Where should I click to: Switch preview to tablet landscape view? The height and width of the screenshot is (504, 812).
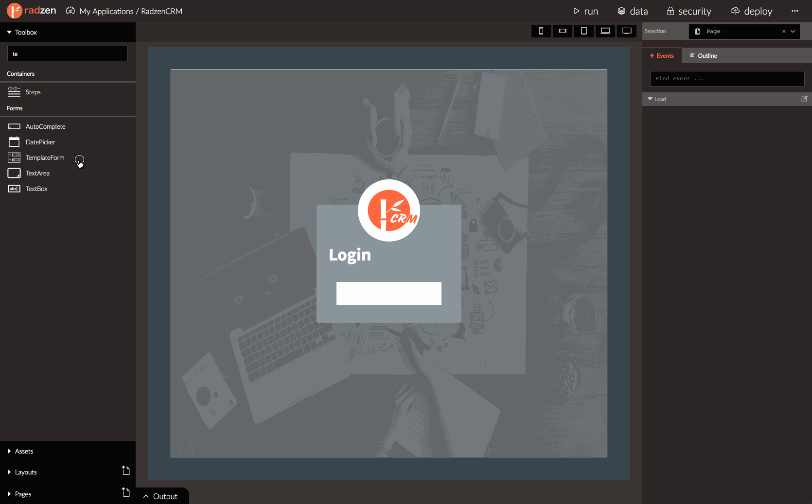pyautogui.click(x=605, y=31)
